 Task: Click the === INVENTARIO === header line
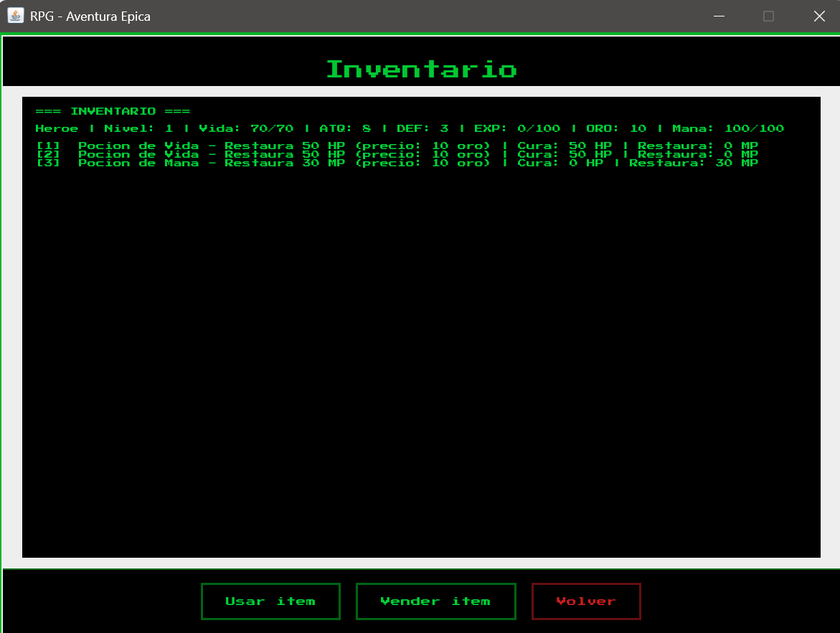coord(113,111)
